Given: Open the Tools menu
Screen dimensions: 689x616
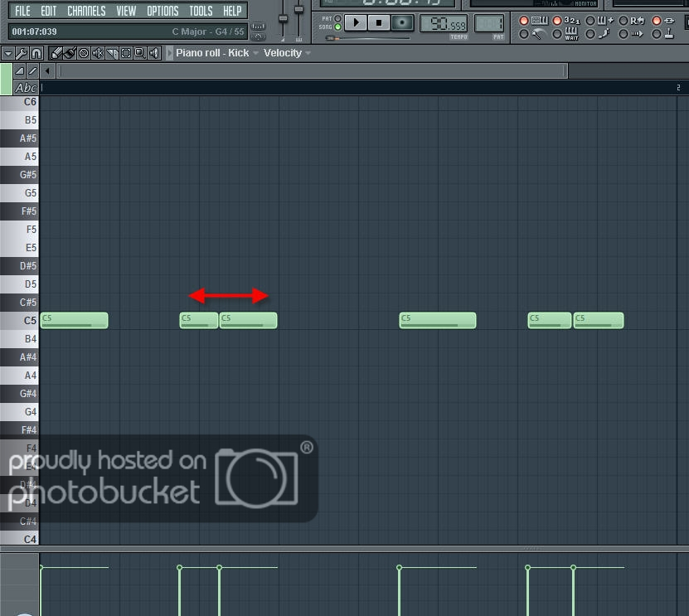Looking at the screenshot, I should click(201, 11).
